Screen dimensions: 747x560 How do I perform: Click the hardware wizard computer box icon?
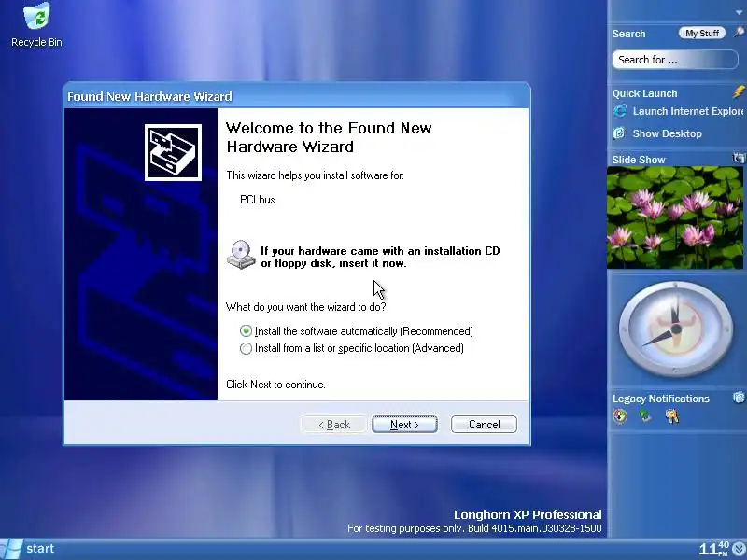[x=173, y=152]
